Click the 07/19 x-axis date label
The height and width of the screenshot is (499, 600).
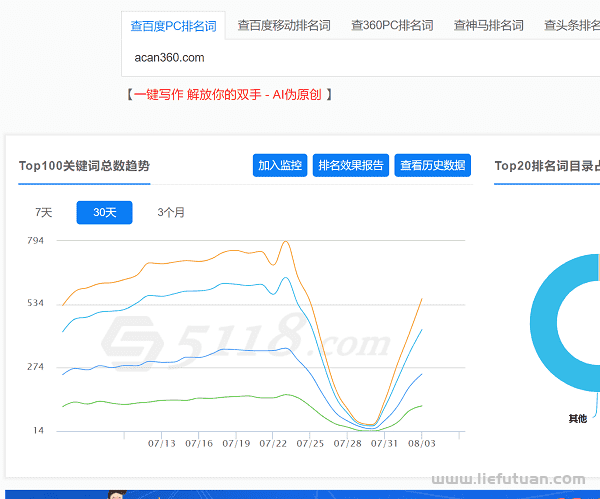[x=236, y=444]
